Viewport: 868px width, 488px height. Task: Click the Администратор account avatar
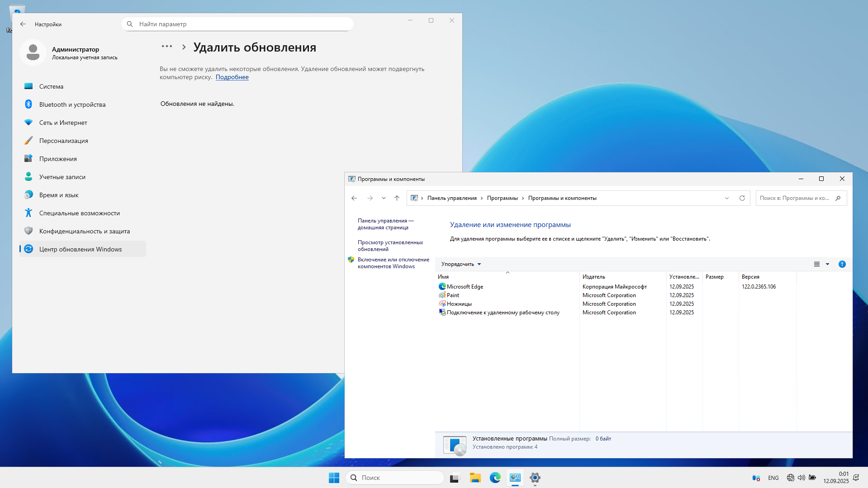(33, 52)
